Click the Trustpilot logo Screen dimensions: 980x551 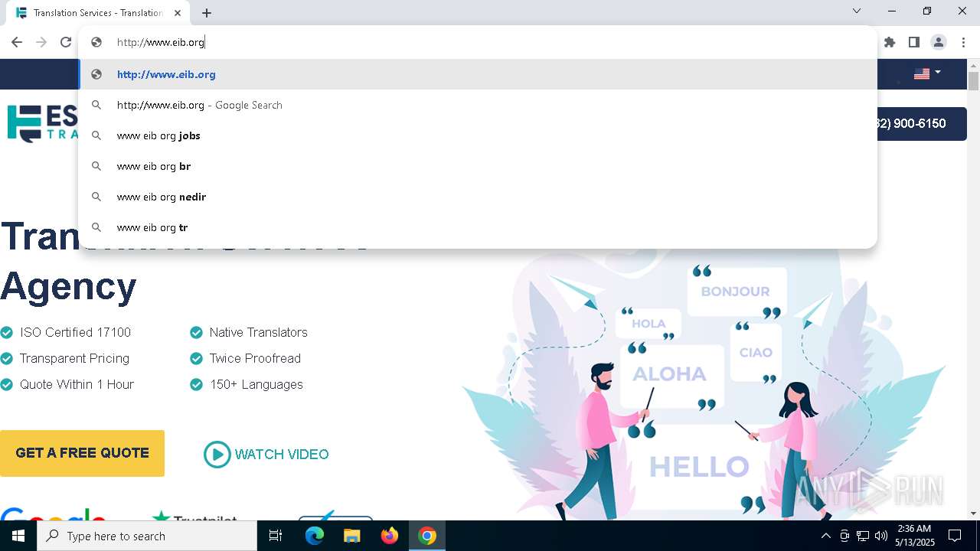pyautogui.click(x=194, y=517)
